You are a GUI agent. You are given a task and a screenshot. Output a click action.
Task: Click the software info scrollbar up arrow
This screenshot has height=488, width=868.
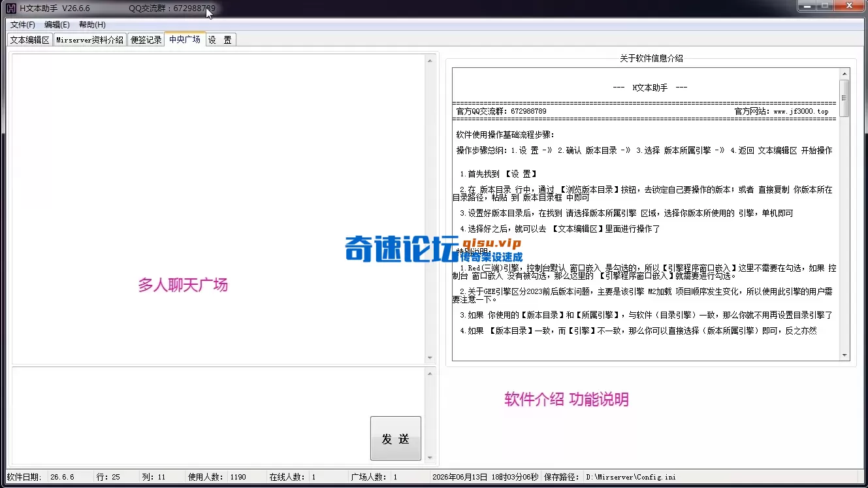coord(844,74)
